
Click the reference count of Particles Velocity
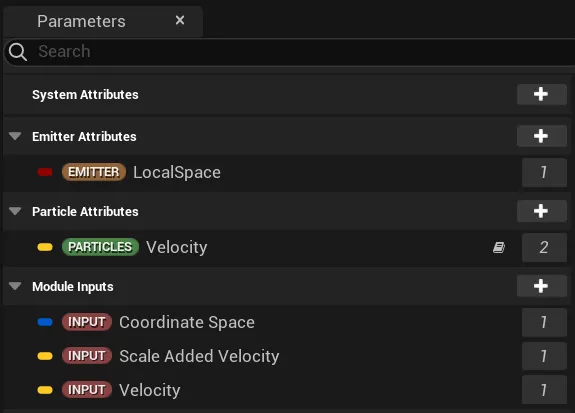coord(544,247)
